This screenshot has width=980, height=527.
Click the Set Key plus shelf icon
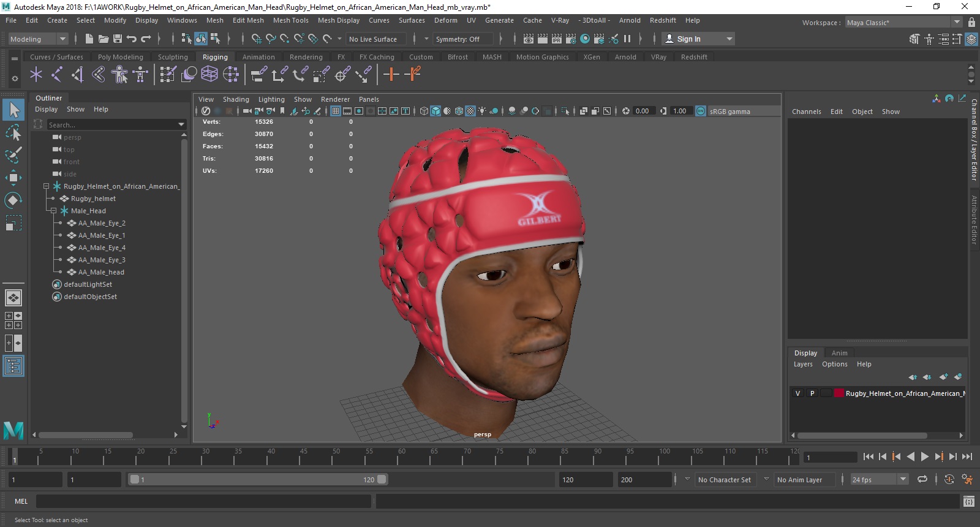click(x=391, y=75)
